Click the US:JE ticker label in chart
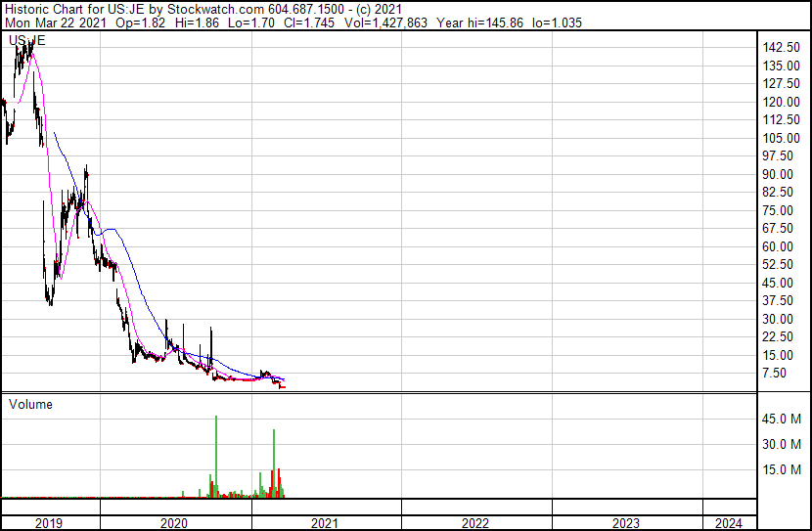Viewport: 812px width, 531px height. point(27,40)
